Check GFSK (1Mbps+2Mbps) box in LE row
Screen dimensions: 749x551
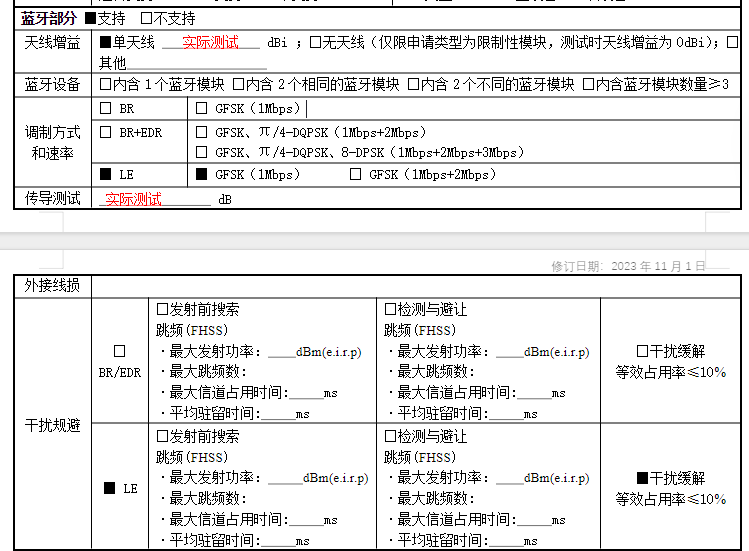pyautogui.click(x=355, y=174)
